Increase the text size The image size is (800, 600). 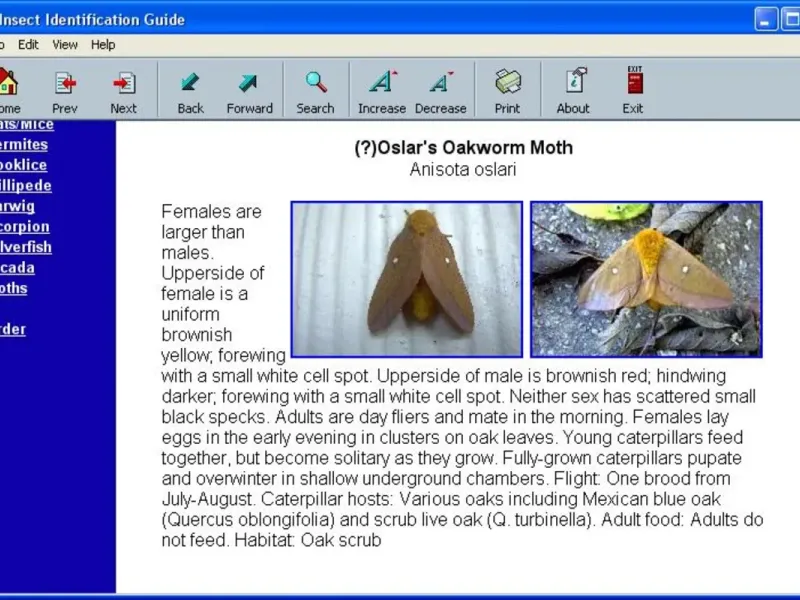pos(382,91)
